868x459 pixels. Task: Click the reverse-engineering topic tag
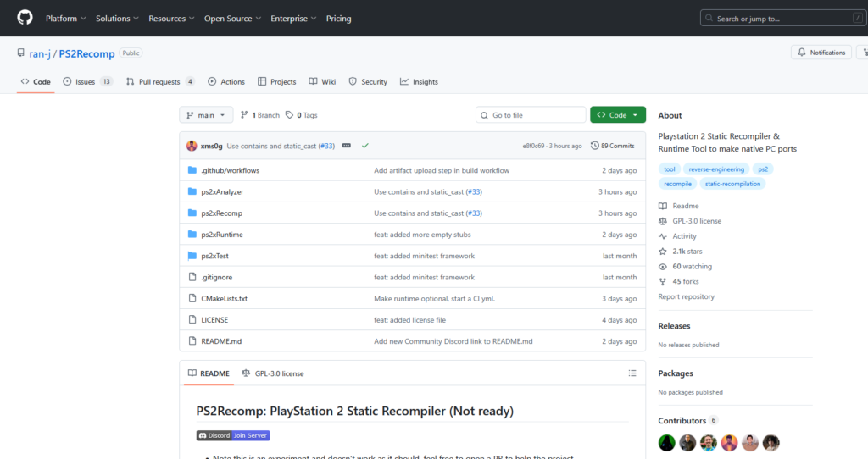pyautogui.click(x=716, y=169)
